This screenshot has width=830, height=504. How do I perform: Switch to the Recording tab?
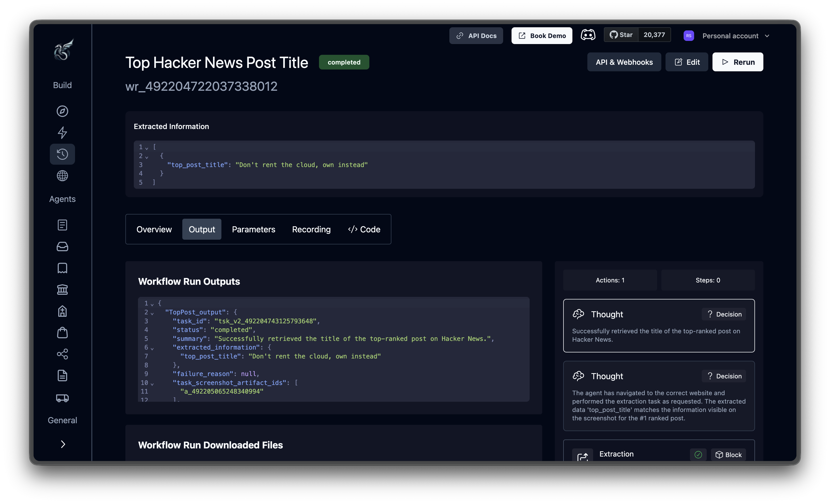point(311,229)
